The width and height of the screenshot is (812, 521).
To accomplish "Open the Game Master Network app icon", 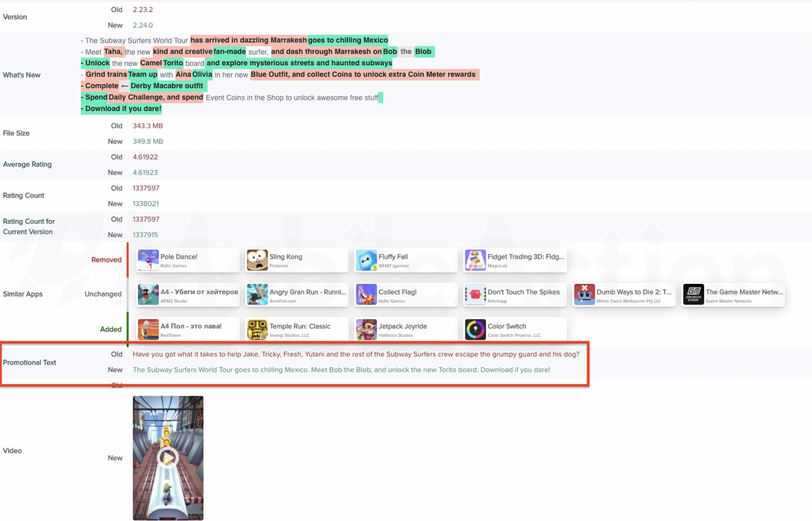I will click(694, 295).
